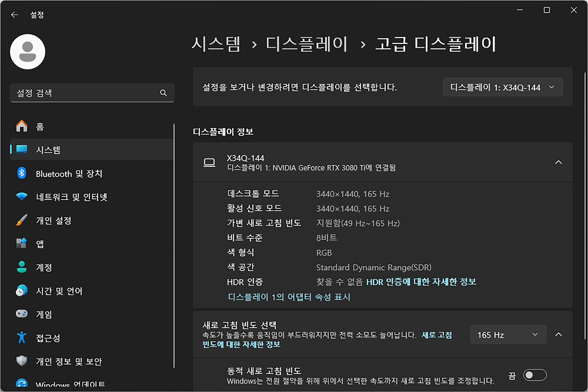Open HDR 인증에 대한 자세한 정보 link
This screenshot has width=588, height=392.
421,282
